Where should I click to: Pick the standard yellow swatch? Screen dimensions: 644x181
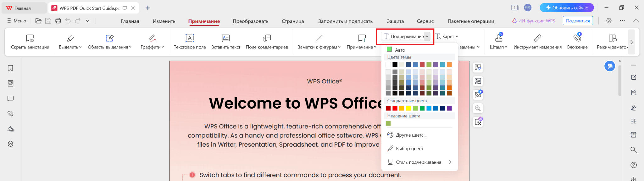point(408,108)
